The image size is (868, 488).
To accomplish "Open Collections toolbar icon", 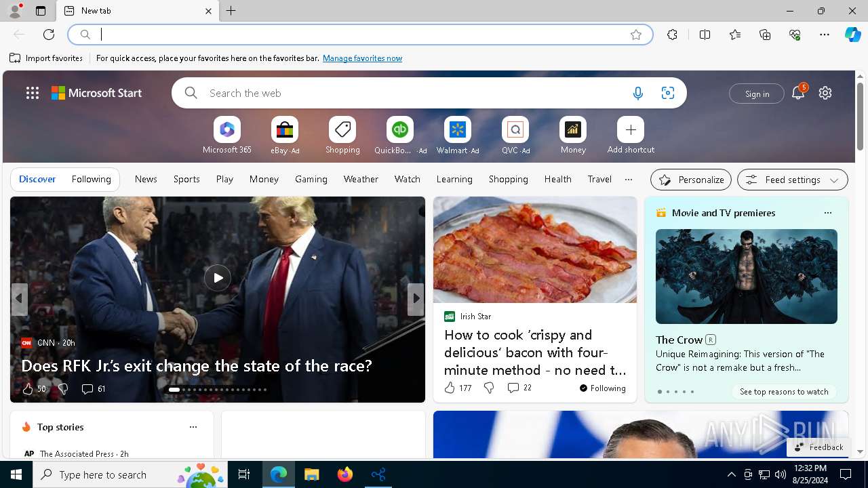I will [x=765, y=35].
